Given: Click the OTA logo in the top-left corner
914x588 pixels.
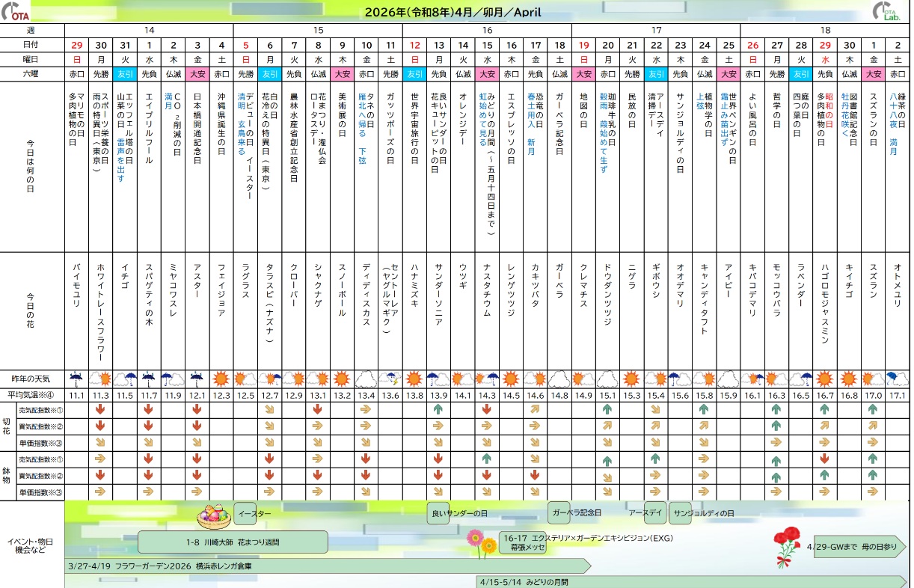Looking at the screenshot, I should click(x=16, y=13).
